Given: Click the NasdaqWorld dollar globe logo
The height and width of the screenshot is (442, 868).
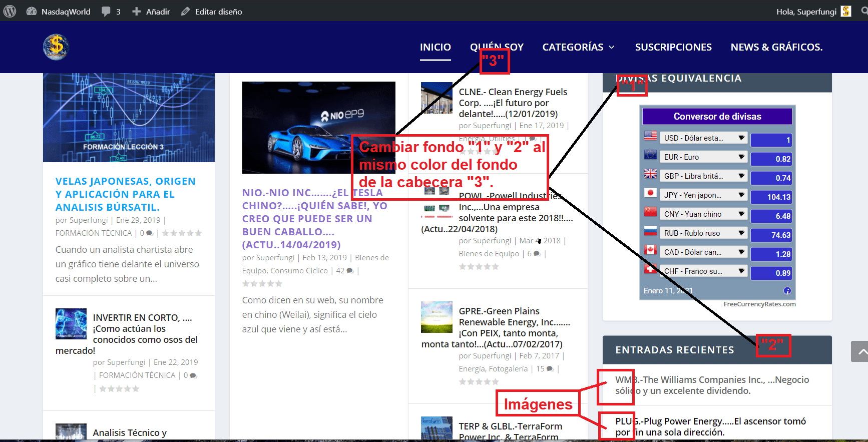Looking at the screenshot, I should click(x=56, y=47).
